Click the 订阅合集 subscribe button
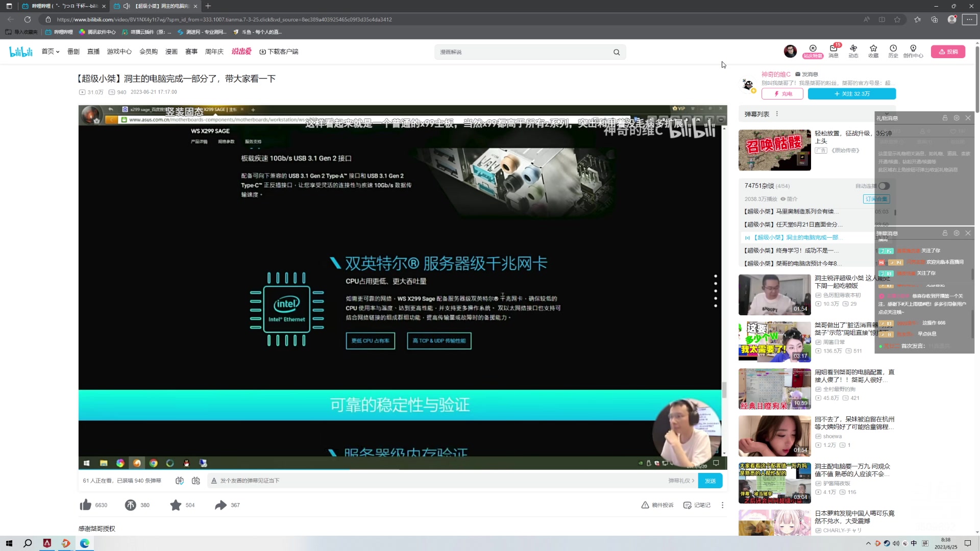The image size is (980, 551). click(876, 199)
